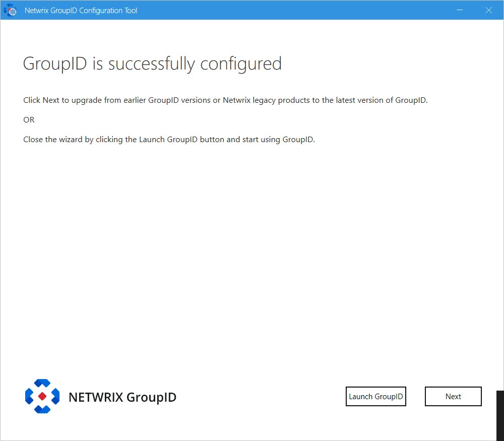
Task: Click the GroupID is successfully configured heading
Action: [152, 64]
